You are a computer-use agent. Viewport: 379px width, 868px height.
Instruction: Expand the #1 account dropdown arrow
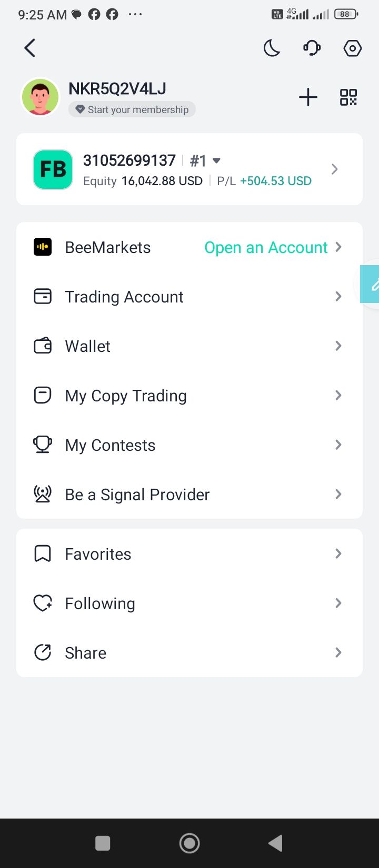coord(216,160)
